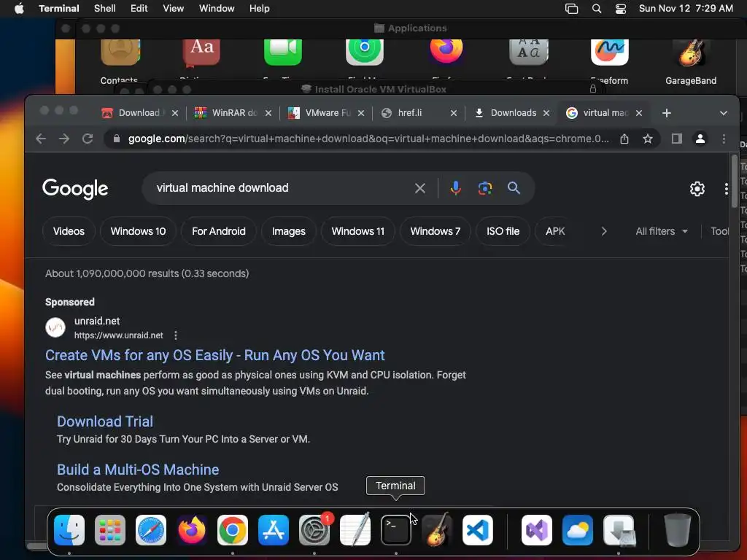Screen dimensions: 747x560
Task: Submit search with magnifier icon
Action: (514, 188)
